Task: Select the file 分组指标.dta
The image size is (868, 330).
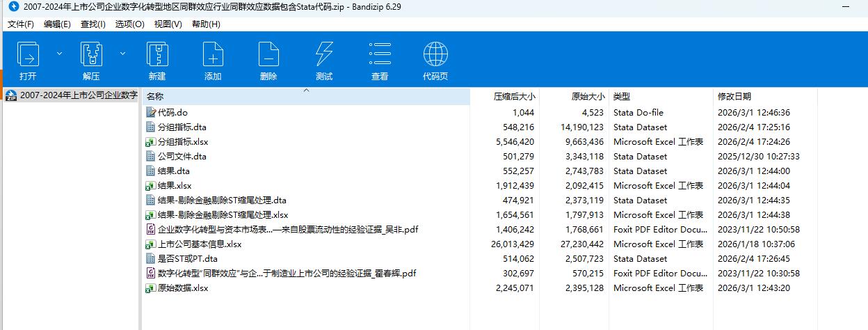Action: point(182,127)
